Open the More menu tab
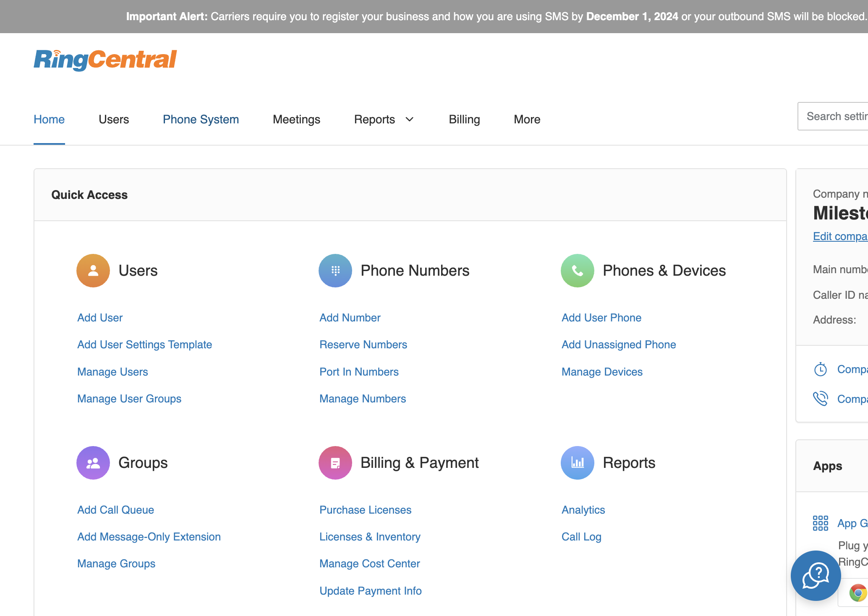 (x=527, y=120)
